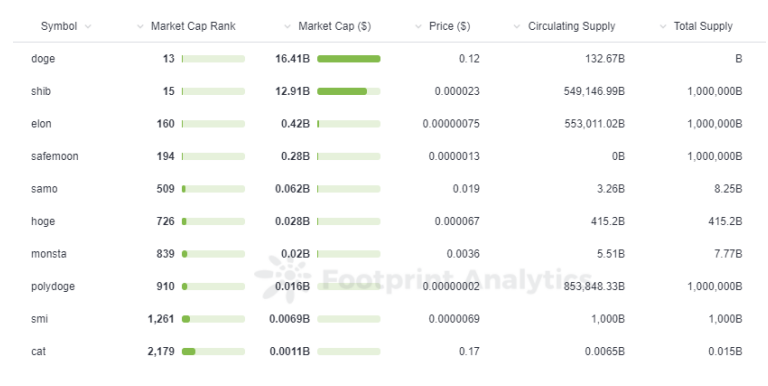This screenshot has width=768, height=386.
Task: Click the cat market cap rank bar
Action: pos(213,351)
